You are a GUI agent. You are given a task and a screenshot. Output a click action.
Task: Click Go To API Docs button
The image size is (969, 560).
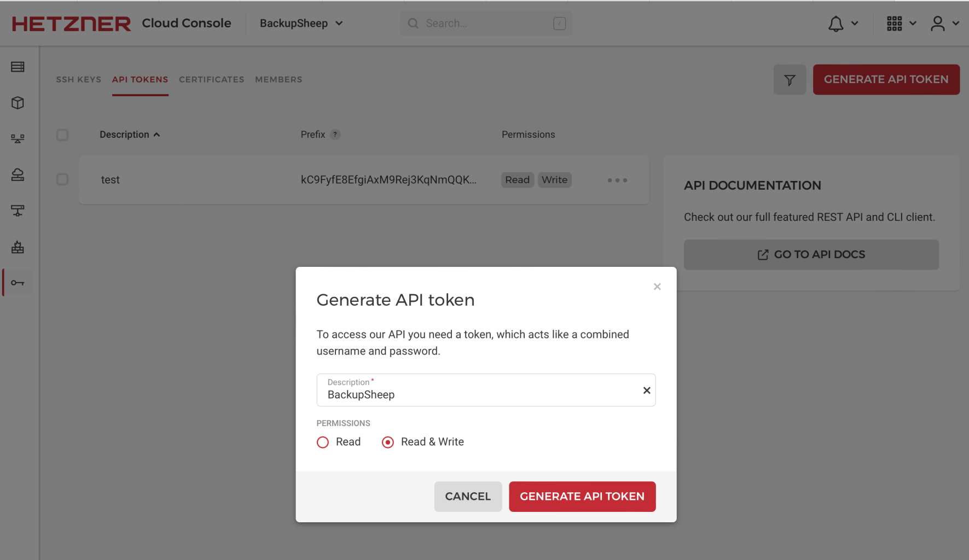tap(811, 255)
